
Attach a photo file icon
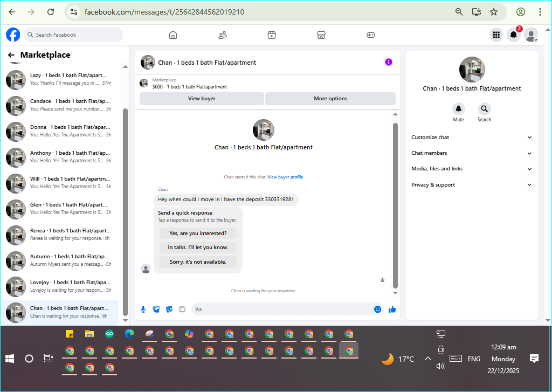pos(156,310)
